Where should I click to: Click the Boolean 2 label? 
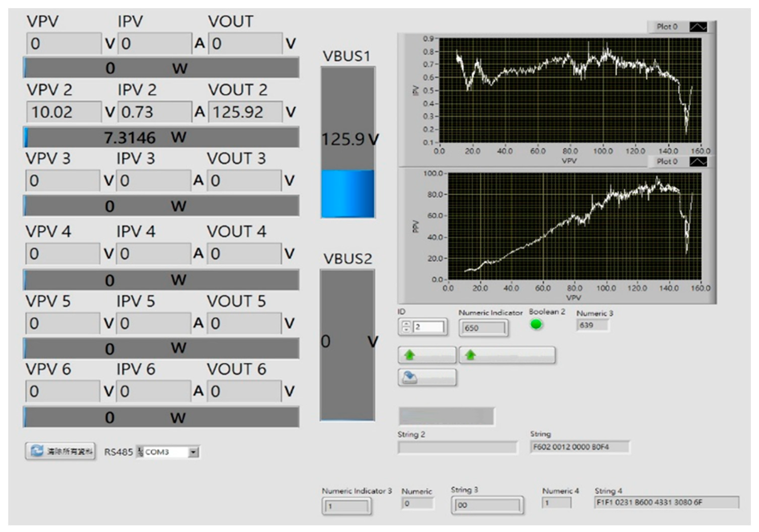547,312
